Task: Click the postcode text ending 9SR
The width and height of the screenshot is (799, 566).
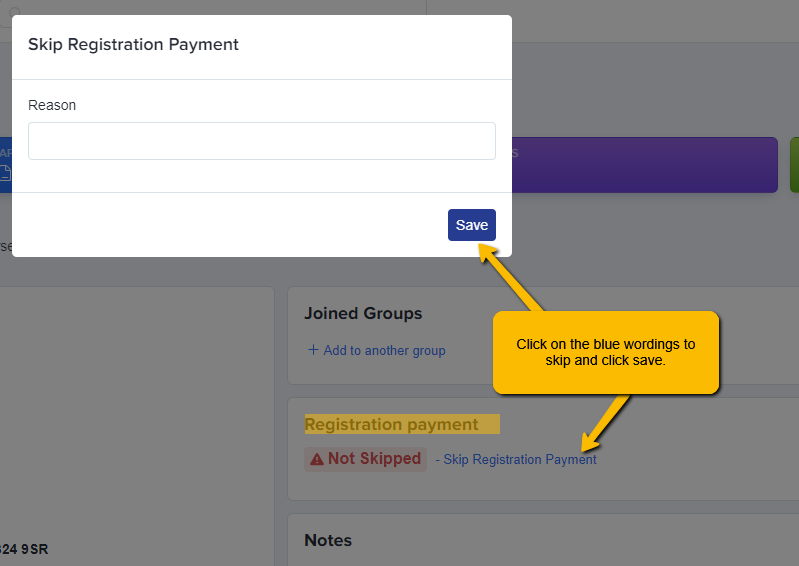Action: tap(24, 549)
